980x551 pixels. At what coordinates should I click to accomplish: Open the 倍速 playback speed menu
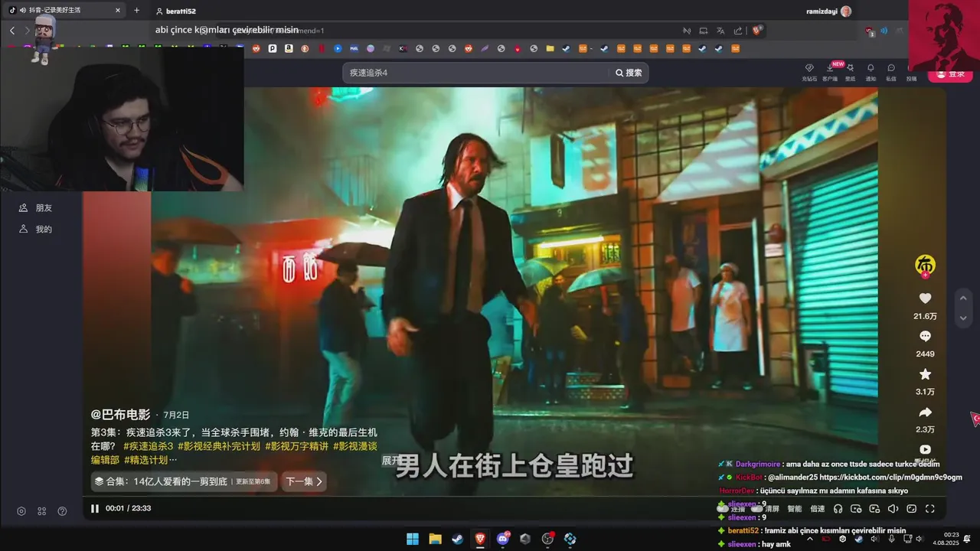[x=818, y=509]
